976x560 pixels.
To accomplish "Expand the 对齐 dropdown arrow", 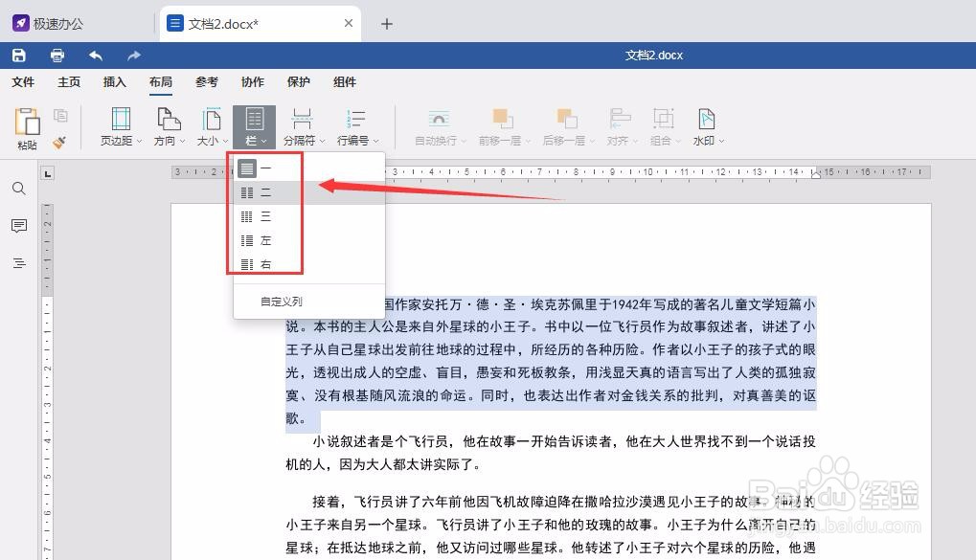I will click(x=636, y=142).
